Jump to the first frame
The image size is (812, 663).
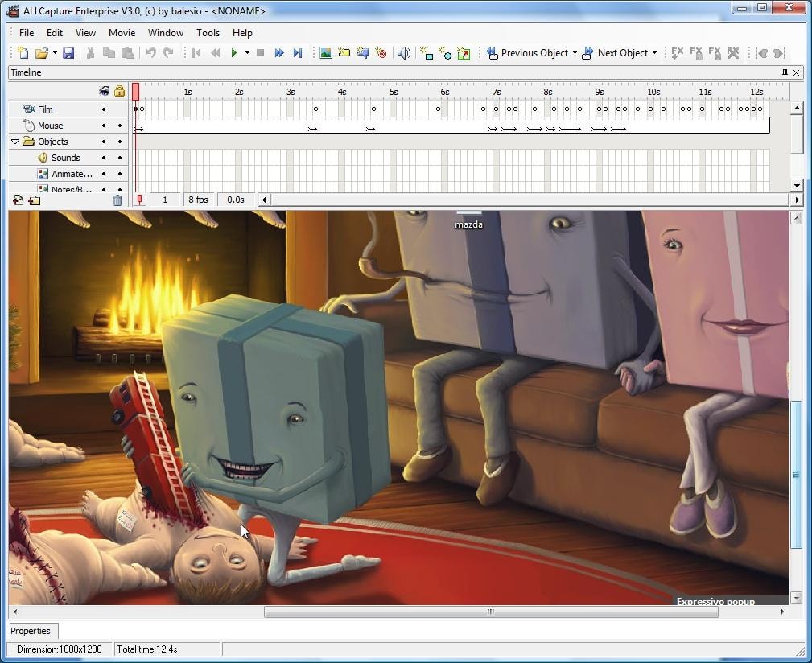[196, 53]
